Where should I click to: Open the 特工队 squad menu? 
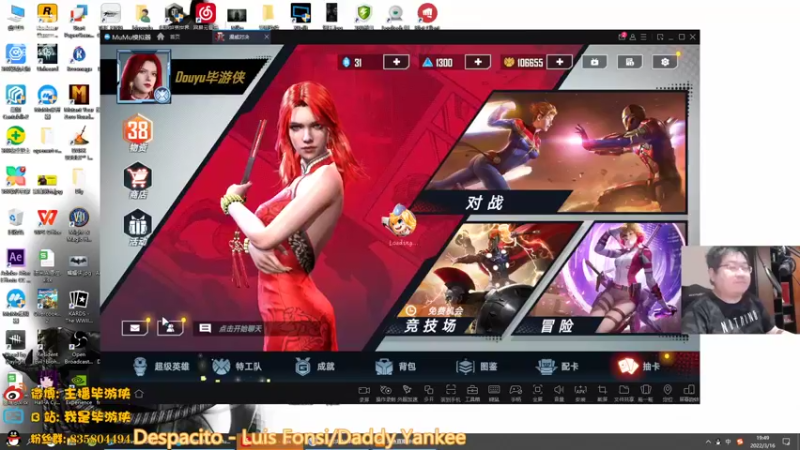(237, 366)
